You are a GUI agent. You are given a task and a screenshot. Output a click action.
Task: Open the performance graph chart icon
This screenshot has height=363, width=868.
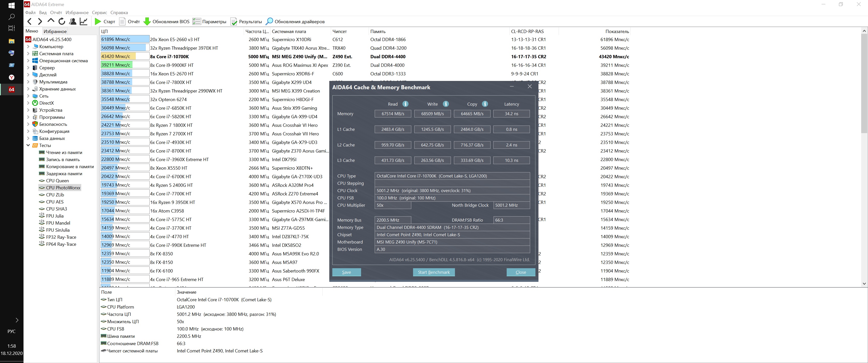click(x=84, y=21)
